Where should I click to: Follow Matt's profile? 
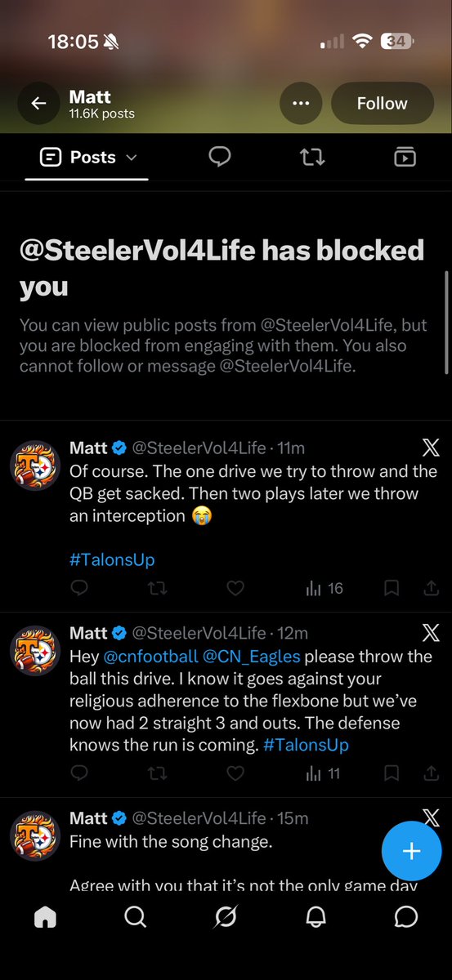[x=382, y=104]
